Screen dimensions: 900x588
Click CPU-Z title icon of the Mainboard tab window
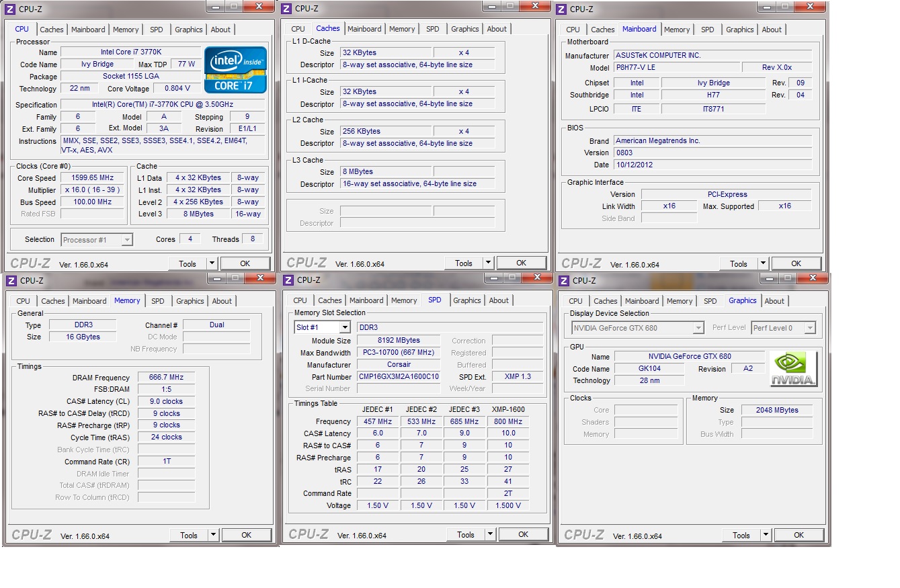pos(563,9)
